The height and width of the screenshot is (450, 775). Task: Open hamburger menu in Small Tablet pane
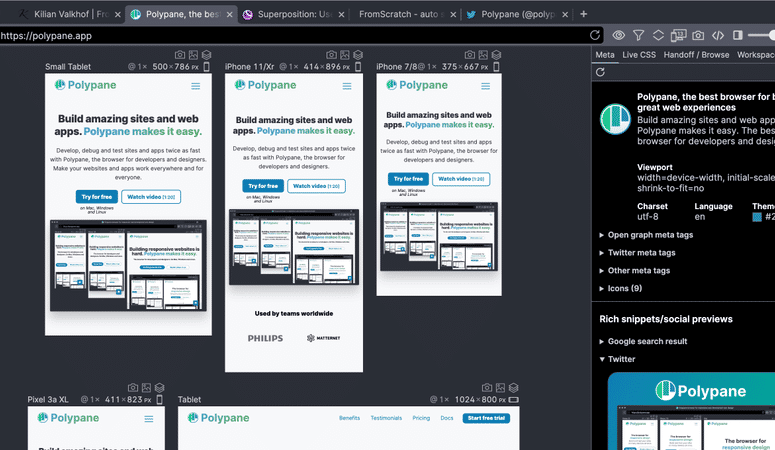pyautogui.click(x=196, y=86)
